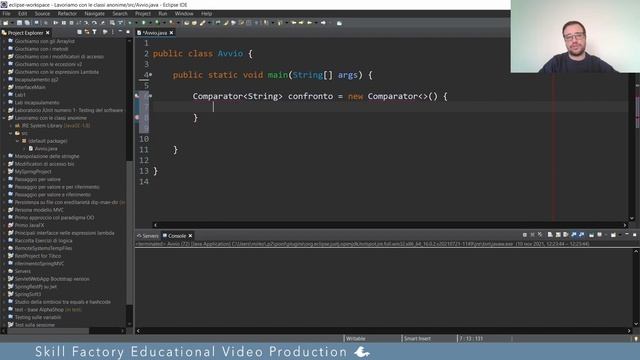Open the Display Selected Console dropdown arrow
Image resolution: width=640 pixels, height=360 pixels.
[x=606, y=235]
